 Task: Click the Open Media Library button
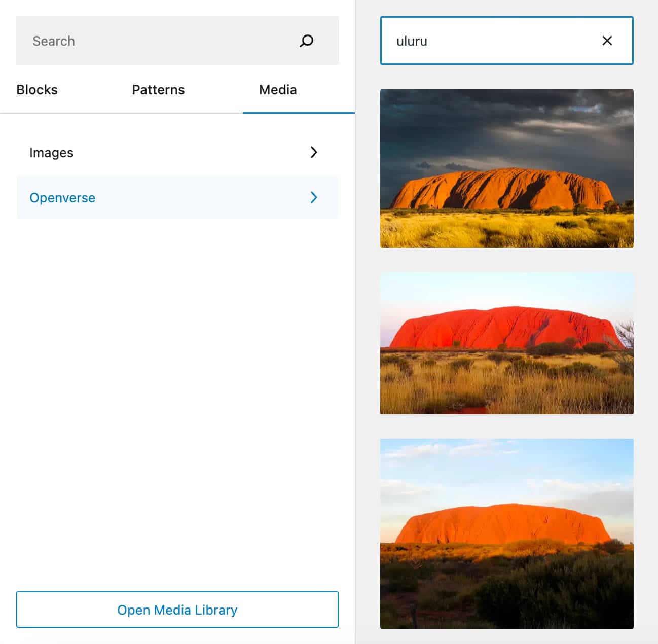point(177,610)
